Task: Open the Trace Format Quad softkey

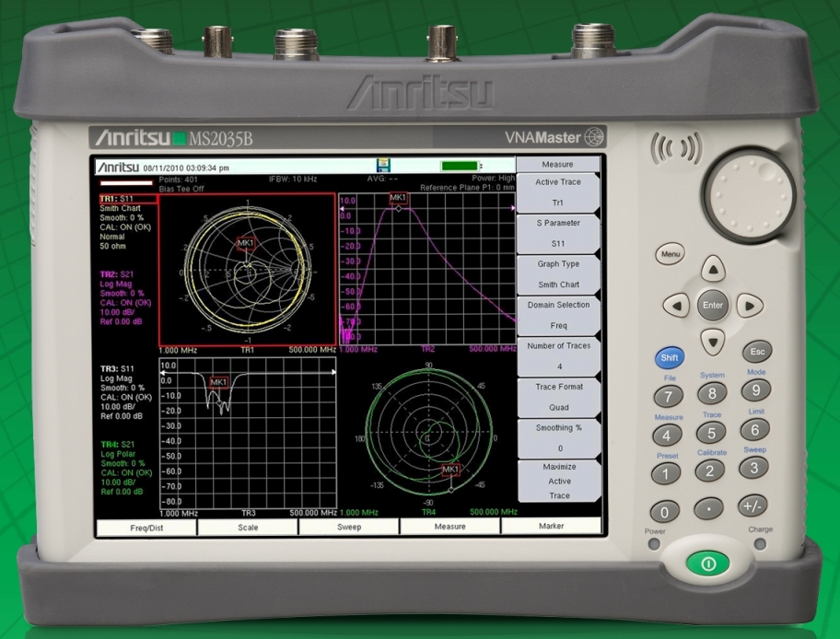Action: pos(556,398)
